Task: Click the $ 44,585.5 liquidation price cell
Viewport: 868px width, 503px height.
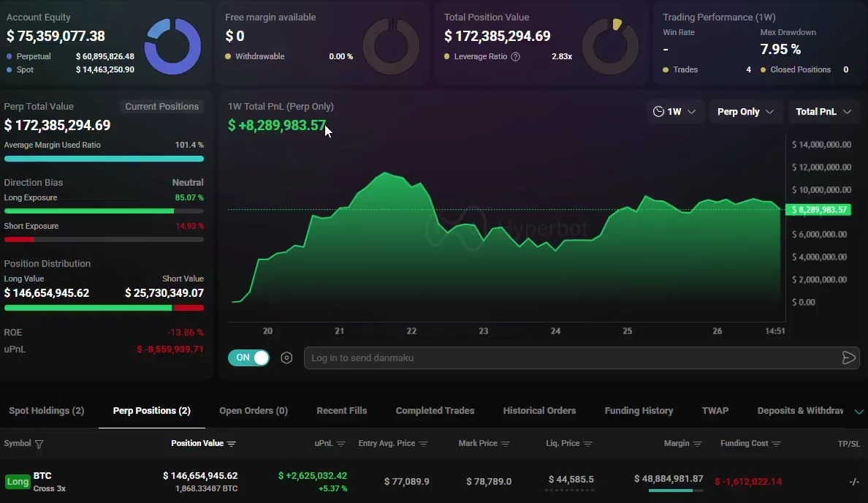Action: click(571, 479)
